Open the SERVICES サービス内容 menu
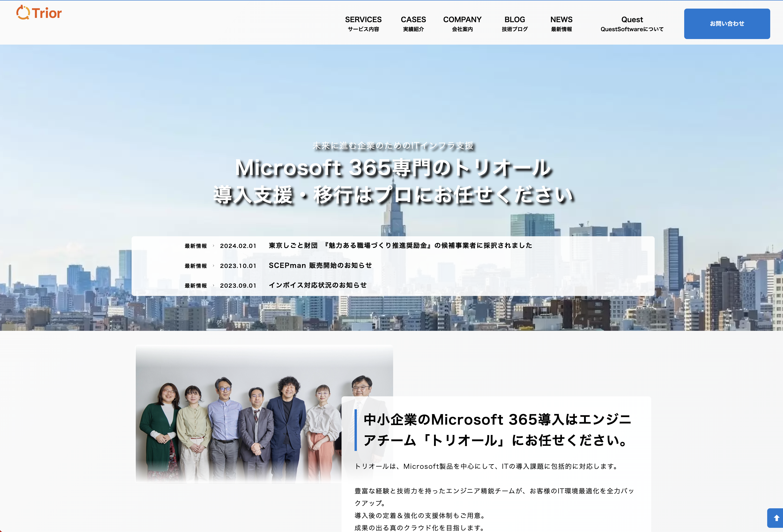This screenshot has width=783, height=532. click(x=363, y=23)
